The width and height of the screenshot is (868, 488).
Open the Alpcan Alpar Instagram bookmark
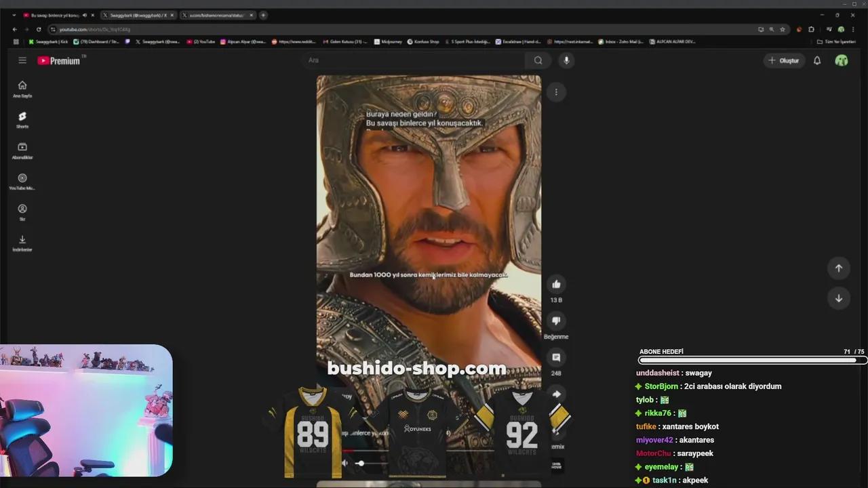click(x=243, y=41)
